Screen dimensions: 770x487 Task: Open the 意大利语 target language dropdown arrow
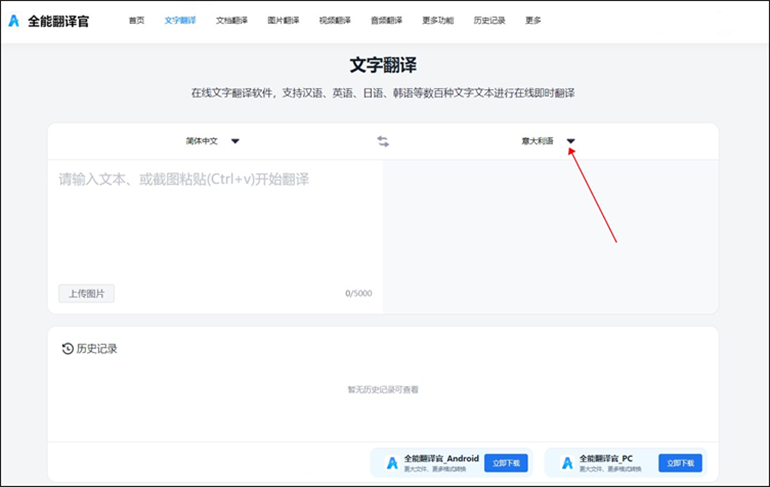[571, 141]
